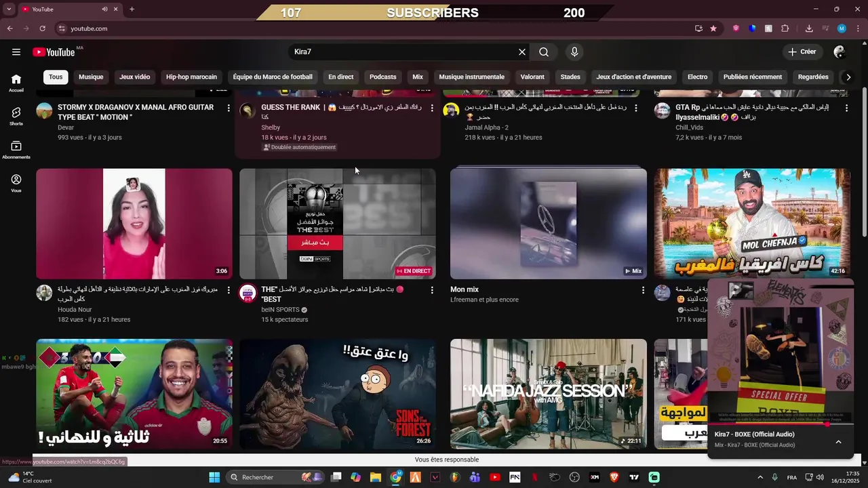This screenshot has height=488, width=868.
Task: Open the Mon mix thumbnail
Action: pyautogui.click(x=549, y=224)
